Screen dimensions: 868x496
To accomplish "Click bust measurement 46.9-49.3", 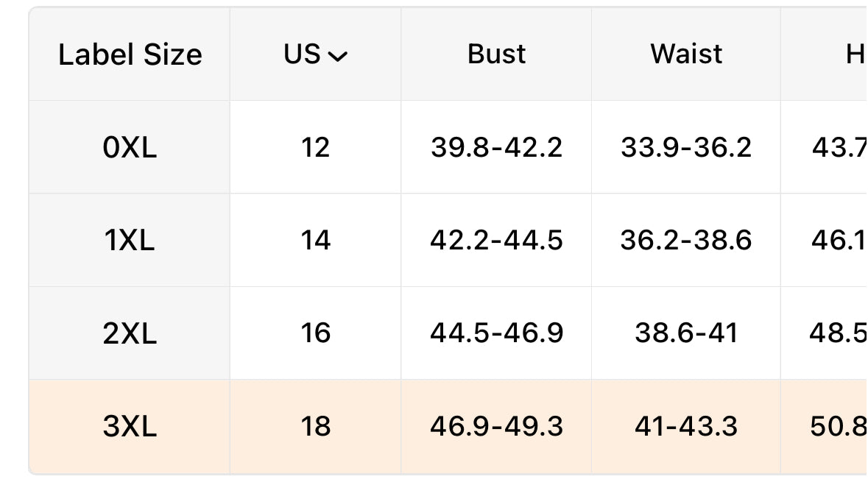I will [496, 427].
